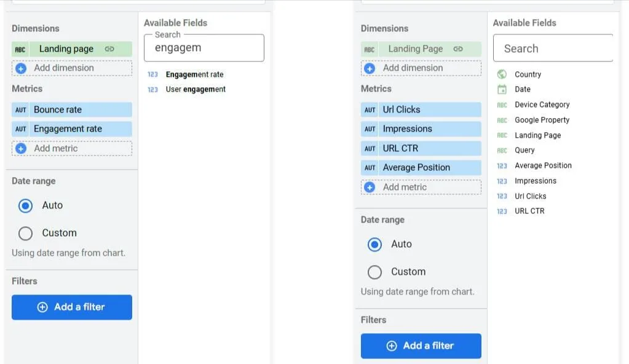Select Auto date range in left panel
Viewport: 629px width, 364px height.
click(x=25, y=206)
